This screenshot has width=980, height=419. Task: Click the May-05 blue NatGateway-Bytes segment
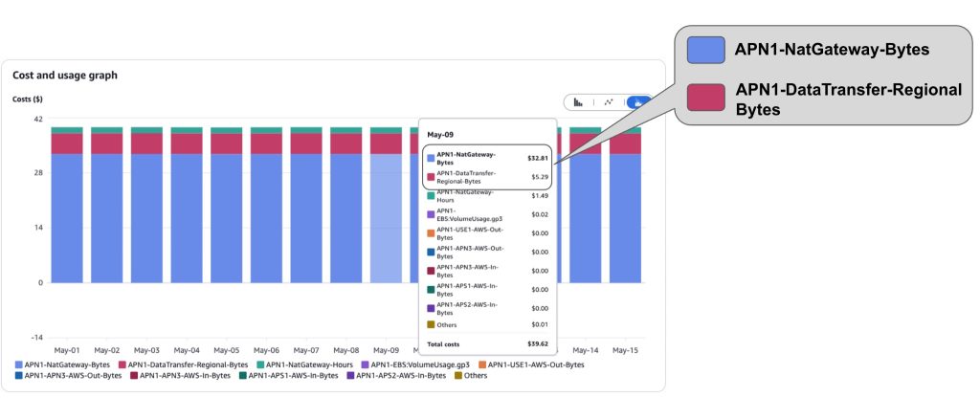226,218
